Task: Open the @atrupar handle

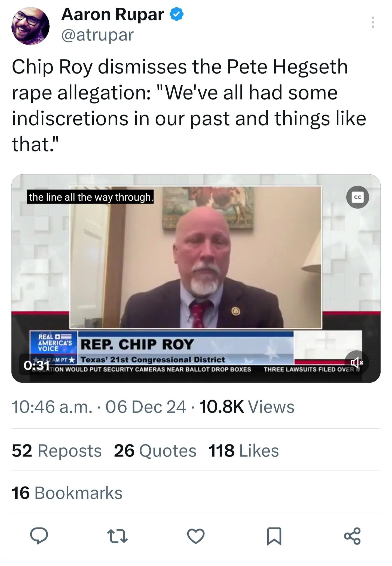Action: point(98,35)
